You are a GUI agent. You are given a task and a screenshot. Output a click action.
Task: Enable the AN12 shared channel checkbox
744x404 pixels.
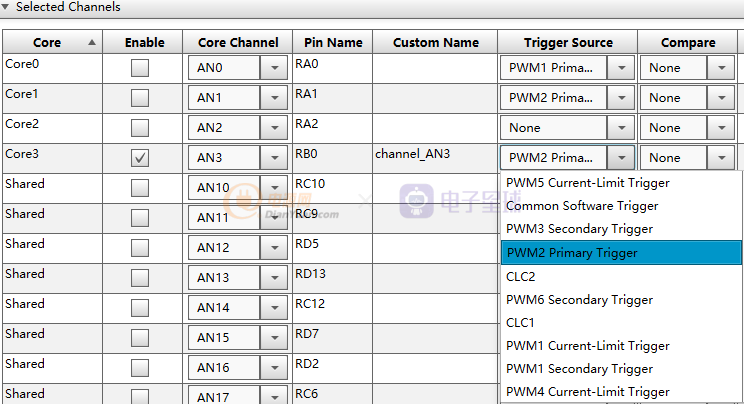(140, 248)
